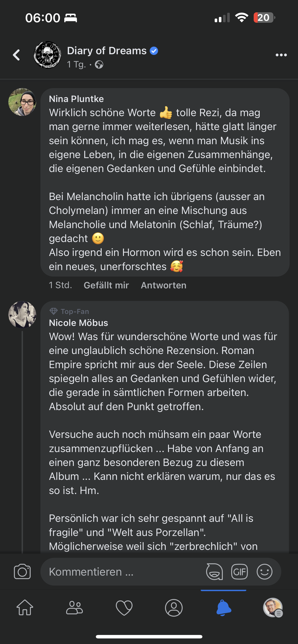Like Nina Pluntke's comment via Gefällt mir
Image resolution: width=298 pixels, height=644 pixels.
click(x=106, y=285)
